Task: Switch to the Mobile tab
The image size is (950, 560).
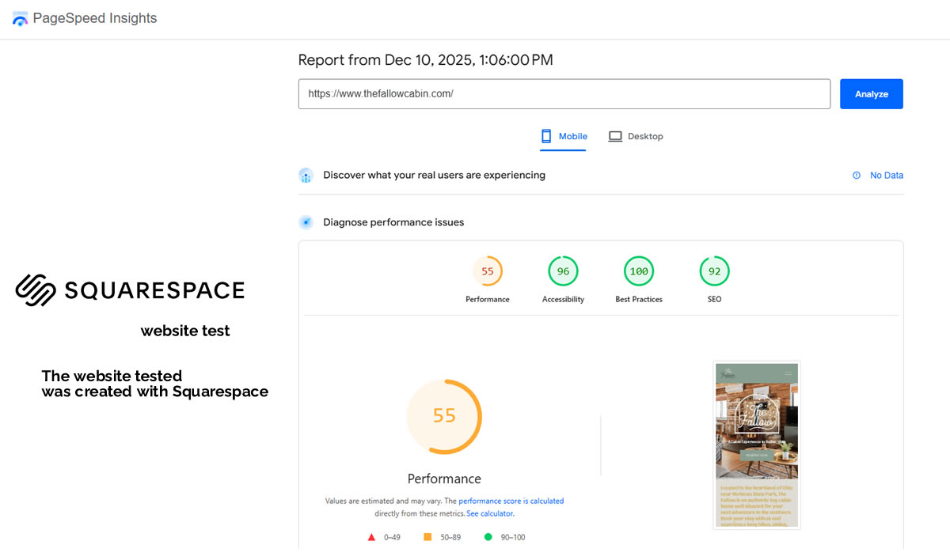Action: 564,136
